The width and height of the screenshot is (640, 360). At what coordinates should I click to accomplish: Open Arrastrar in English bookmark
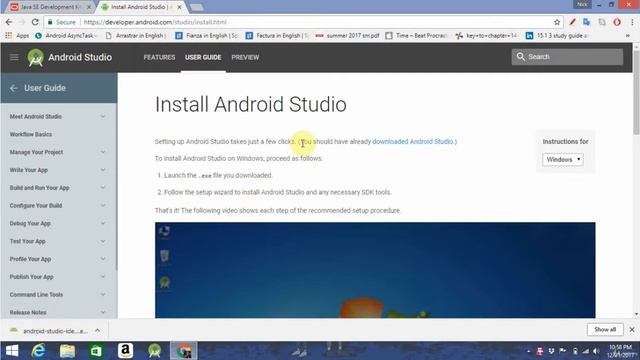[136, 36]
